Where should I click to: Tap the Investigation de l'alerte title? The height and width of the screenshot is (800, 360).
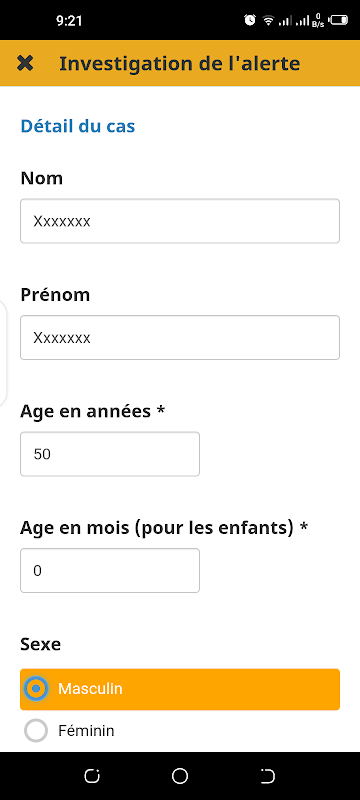point(179,64)
